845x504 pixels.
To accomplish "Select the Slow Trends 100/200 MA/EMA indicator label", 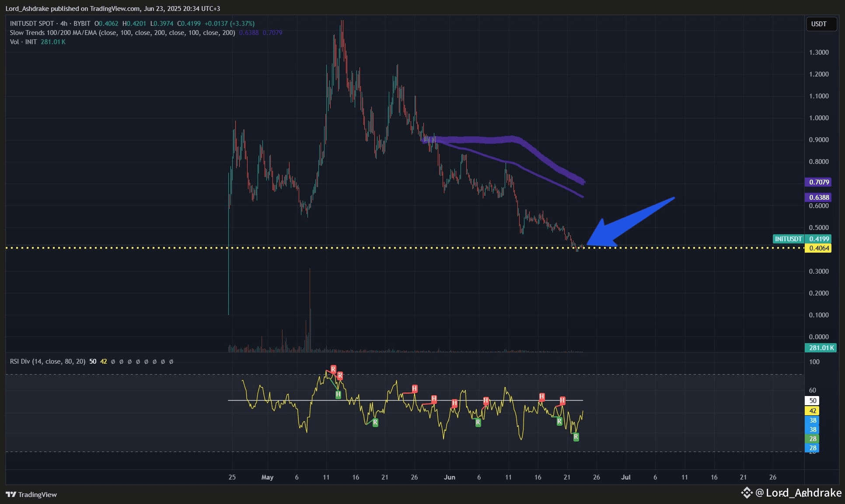I will [122, 33].
